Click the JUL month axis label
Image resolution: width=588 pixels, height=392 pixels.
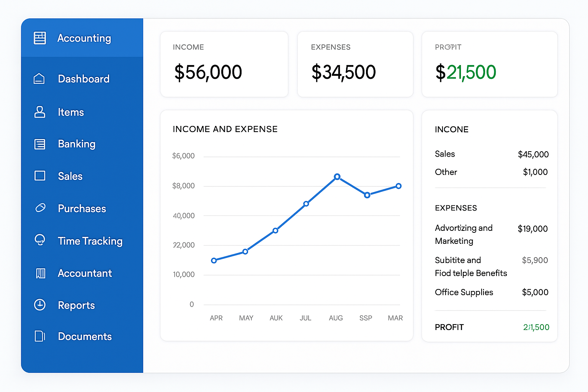coord(305,318)
